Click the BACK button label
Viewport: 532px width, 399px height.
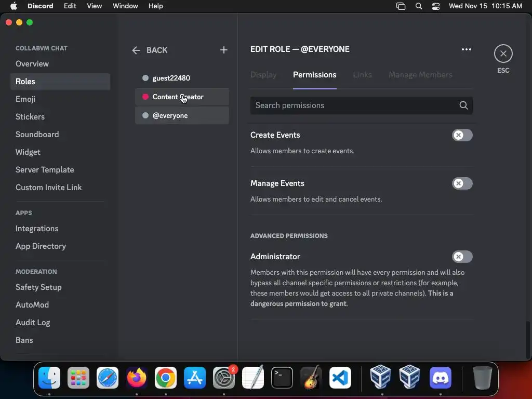point(157,50)
